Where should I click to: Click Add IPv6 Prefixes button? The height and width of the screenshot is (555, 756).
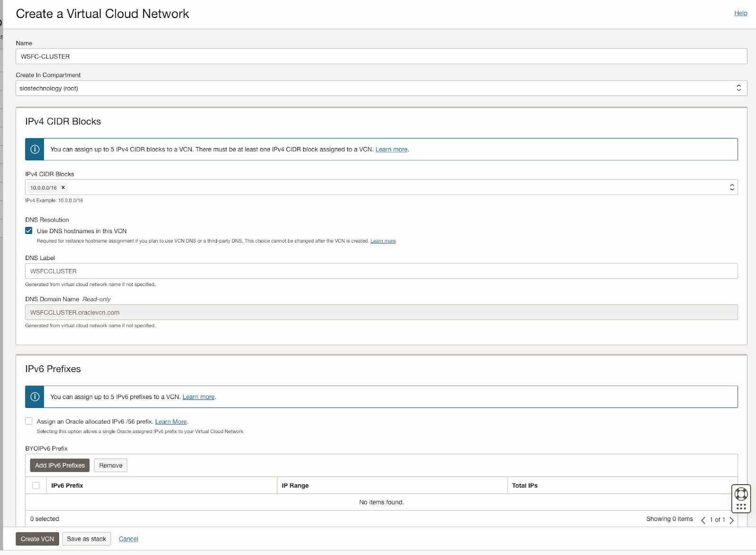(60, 465)
